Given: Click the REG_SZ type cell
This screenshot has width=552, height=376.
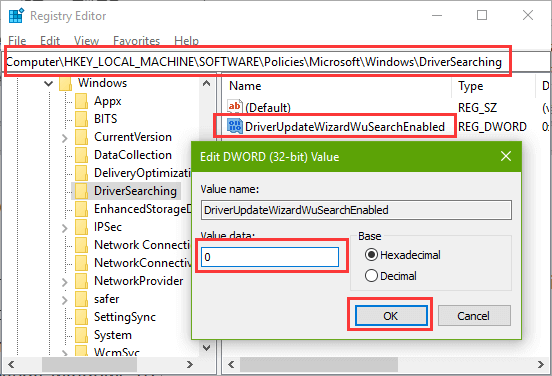Looking at the screenshot, I should 477,107.
